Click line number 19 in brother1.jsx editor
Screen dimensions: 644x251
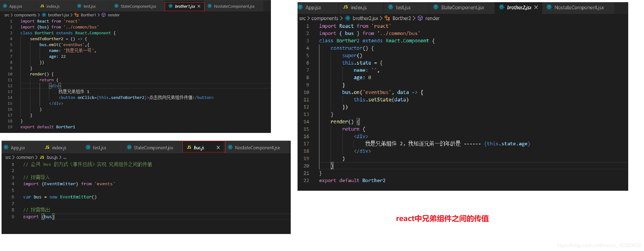point(10,127)
